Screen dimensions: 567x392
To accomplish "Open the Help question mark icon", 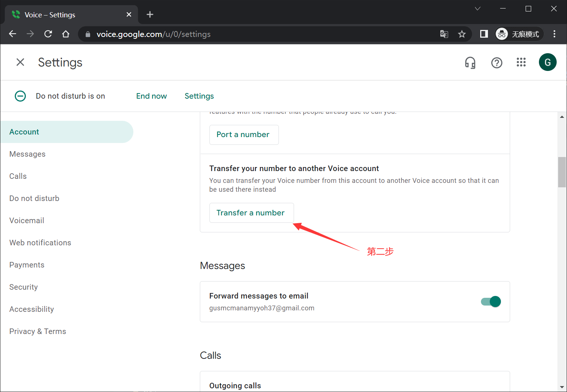I will click(496, 63).
